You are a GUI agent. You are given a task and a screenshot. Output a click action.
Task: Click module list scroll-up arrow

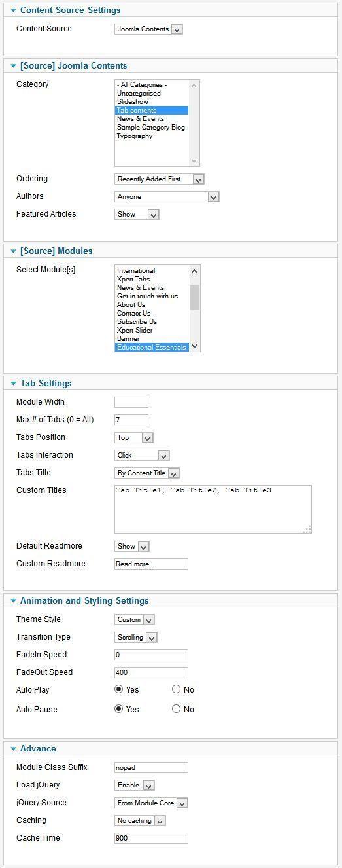tap(194, 271)
